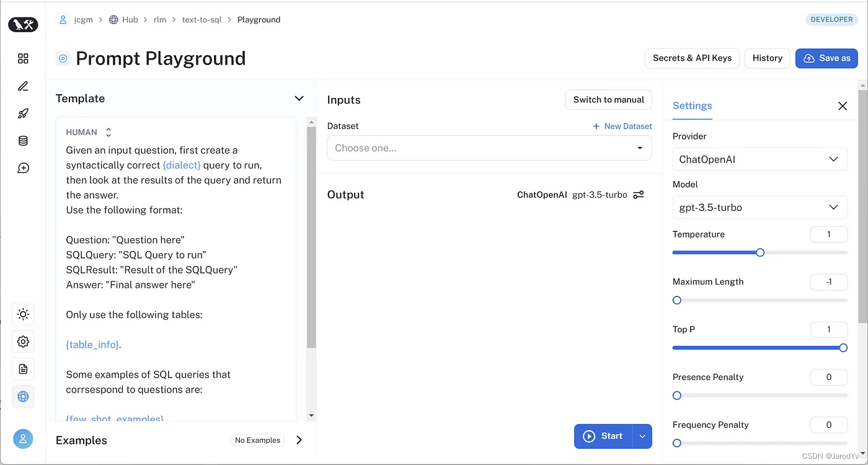The height and width of the screenshot is (465, 868).
Task: Open the chat plus icon in sidebar
Action: coord(23,168)
